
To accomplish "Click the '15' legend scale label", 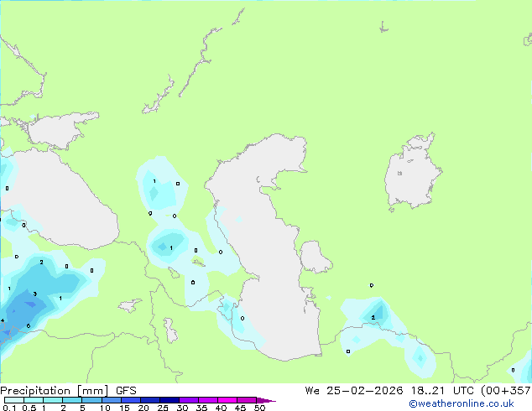I will pyautogui.click(x=124, y=408).
